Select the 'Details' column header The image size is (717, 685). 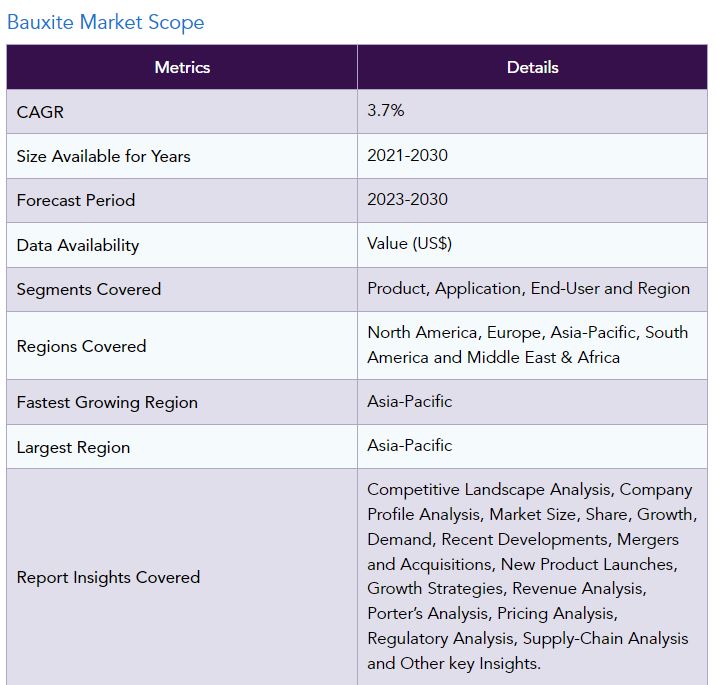pos(532,67)
